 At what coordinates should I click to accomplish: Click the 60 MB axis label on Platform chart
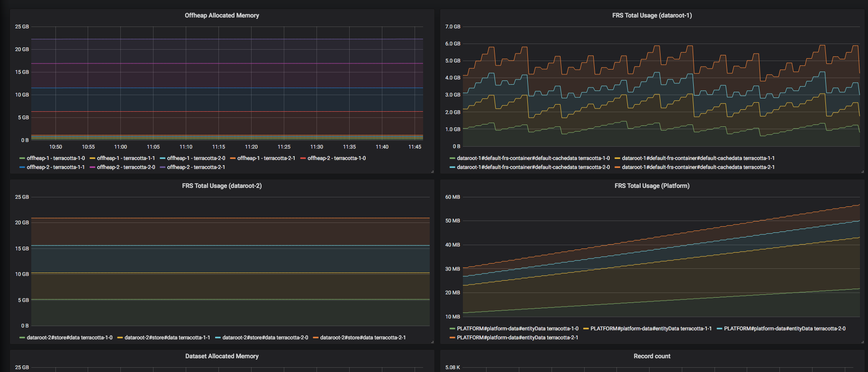pyautogui.click(x=452, y=197)
